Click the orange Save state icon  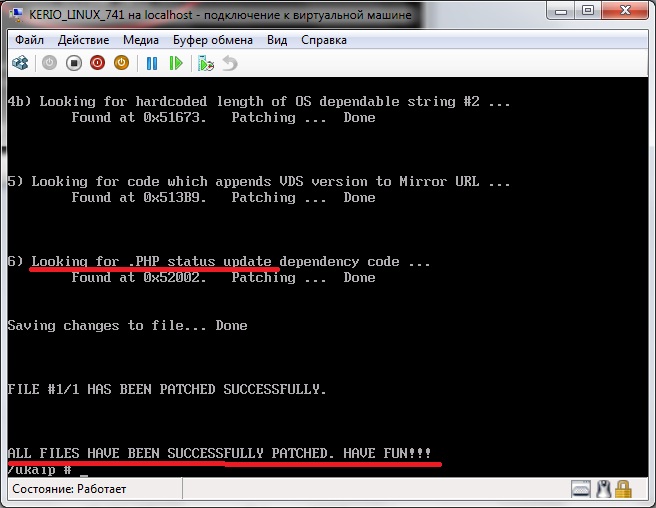121,63
